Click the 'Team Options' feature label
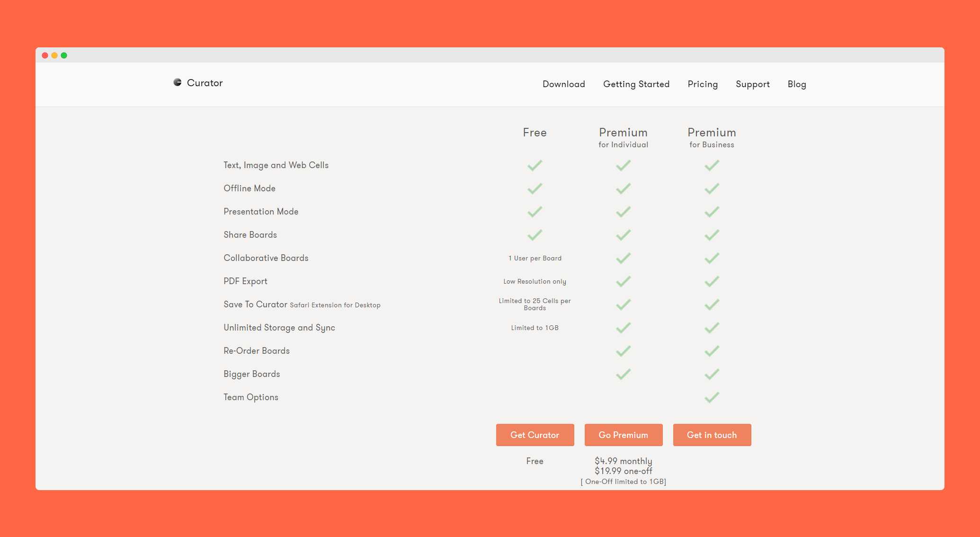The image size is (980, 537). click(251, 397)
